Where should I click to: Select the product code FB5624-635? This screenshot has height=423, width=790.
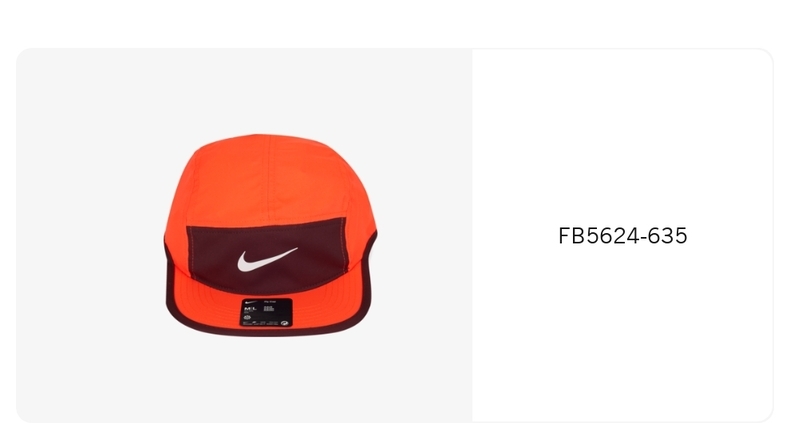pyautogui.click(x=623, y=236)
